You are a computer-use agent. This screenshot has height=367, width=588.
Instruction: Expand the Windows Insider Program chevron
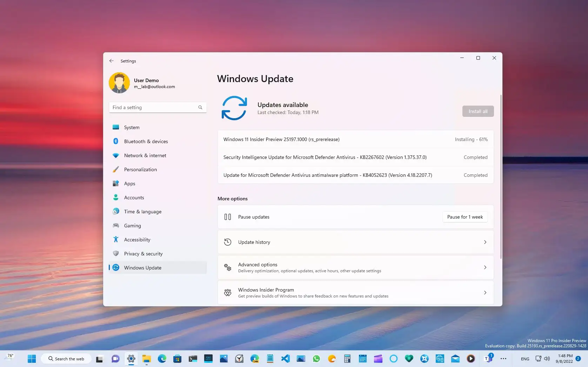485,293
